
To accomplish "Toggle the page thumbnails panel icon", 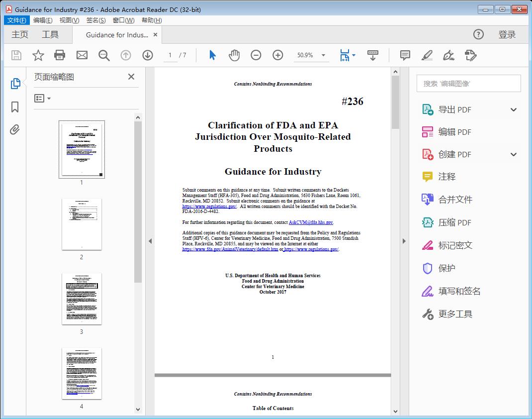I will (x=15, y=84).
